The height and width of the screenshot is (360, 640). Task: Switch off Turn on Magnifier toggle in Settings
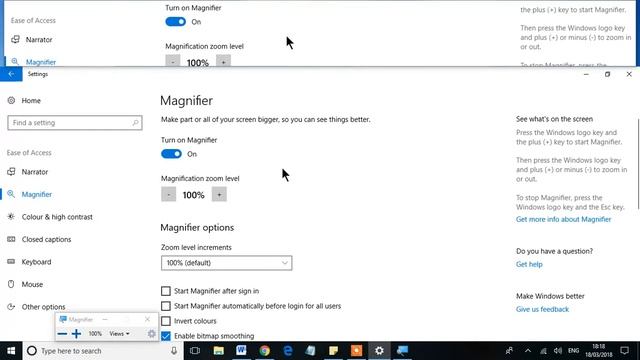point(171,154)
